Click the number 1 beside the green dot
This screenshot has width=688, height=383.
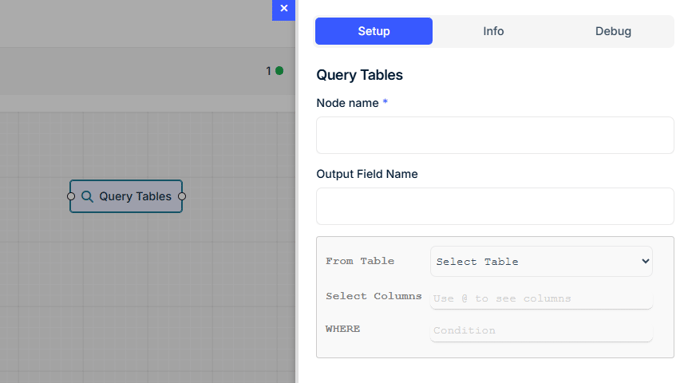(269, 71)
